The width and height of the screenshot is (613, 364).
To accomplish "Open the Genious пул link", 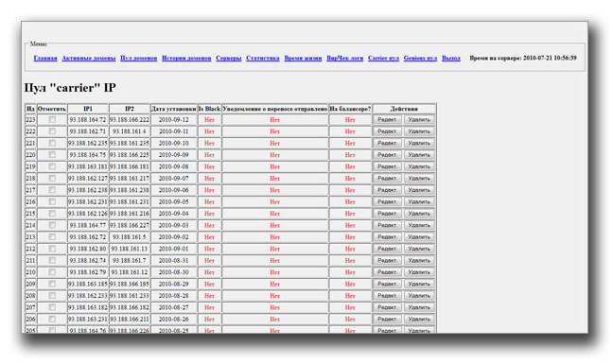I will tap(420, 58).
